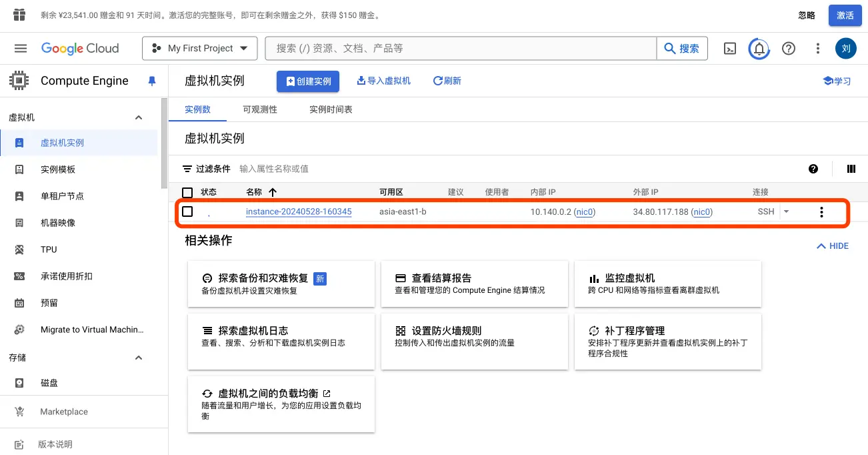This screenshot has width=868, height=455.
Task: Open the SSH connection options dropdown
Action: tap(787, 211)
